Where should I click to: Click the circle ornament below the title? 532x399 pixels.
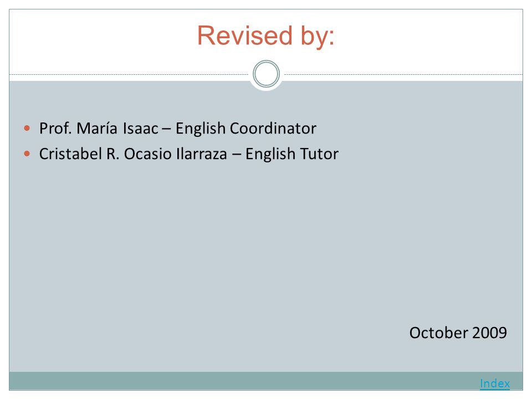(267, 74)
